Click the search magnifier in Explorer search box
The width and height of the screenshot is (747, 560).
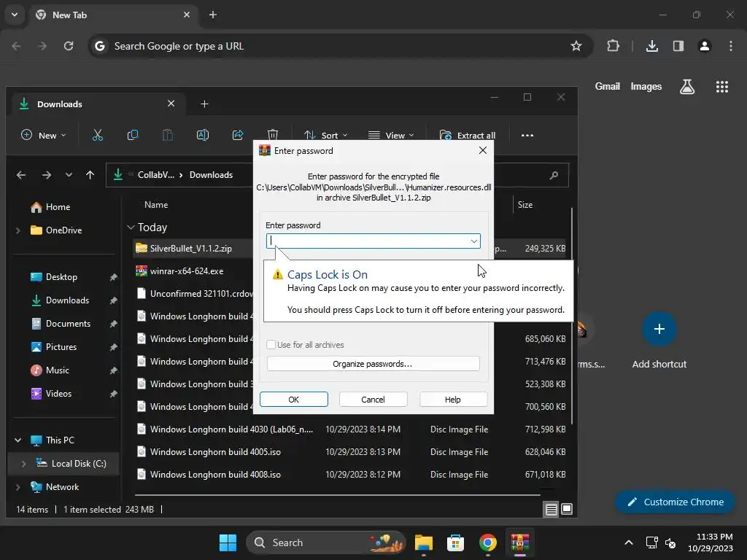click(x=554, y=175)
